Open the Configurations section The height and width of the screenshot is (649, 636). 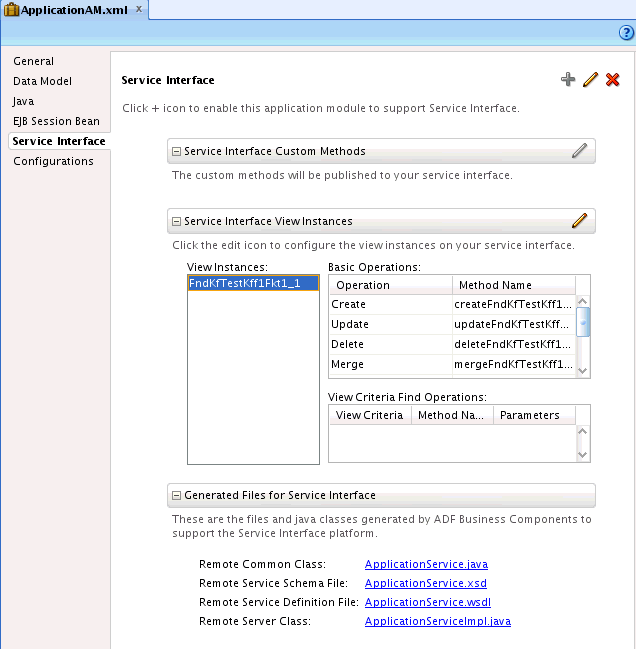point(53,161)
